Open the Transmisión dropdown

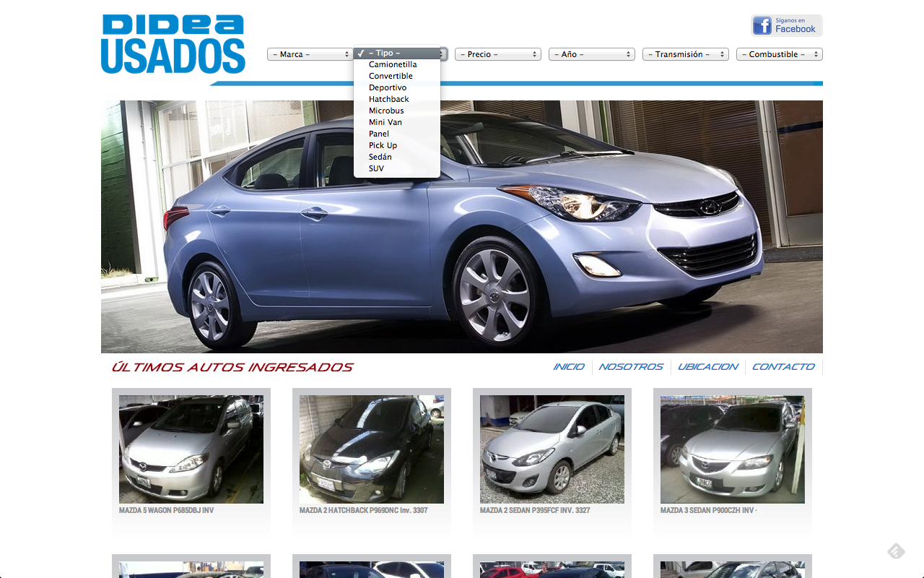[686, 54]
